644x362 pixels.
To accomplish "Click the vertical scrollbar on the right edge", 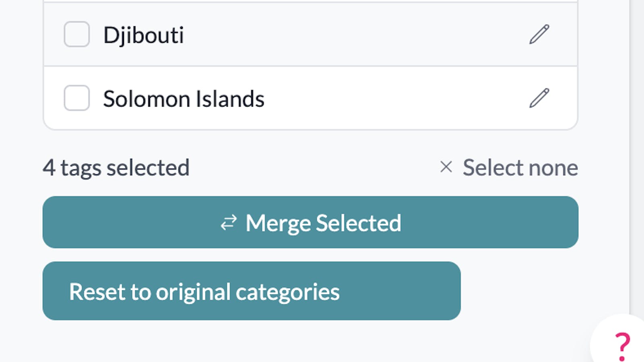I will point(636,161).
